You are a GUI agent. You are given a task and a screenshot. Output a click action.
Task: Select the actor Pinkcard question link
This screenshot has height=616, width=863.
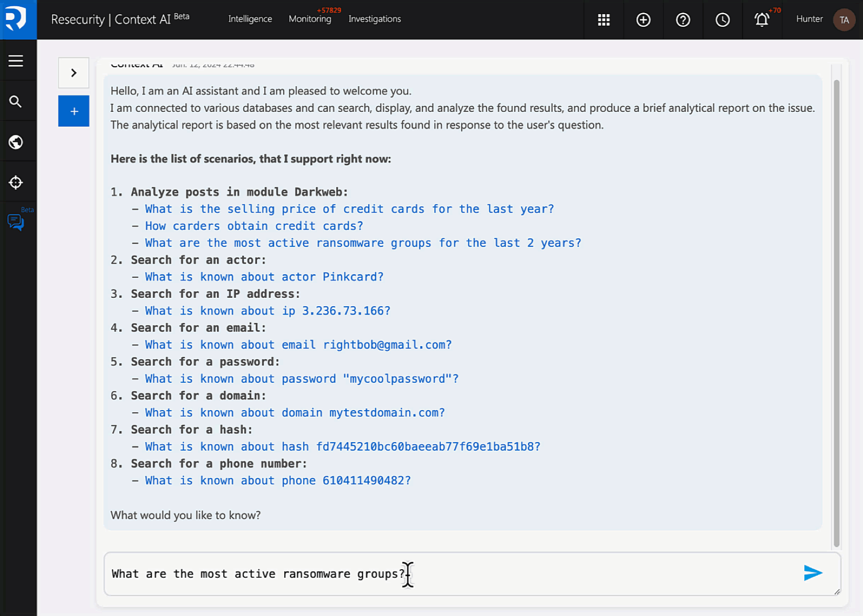264,277
